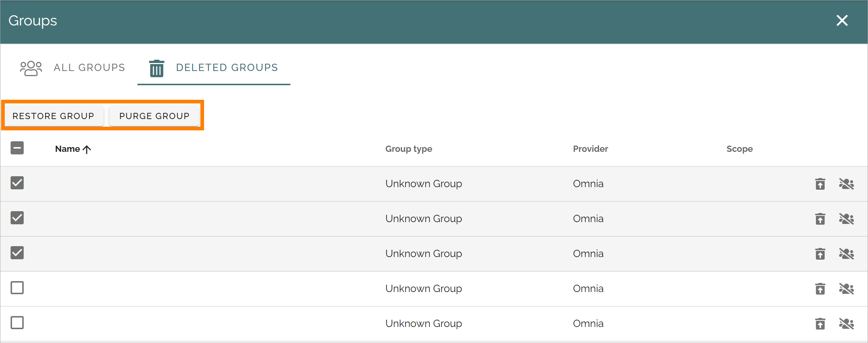Image resolution: width=868 pixels, height=343 pixels.
Task: Click the Provider column header
Action: click(x=590, y=149)
